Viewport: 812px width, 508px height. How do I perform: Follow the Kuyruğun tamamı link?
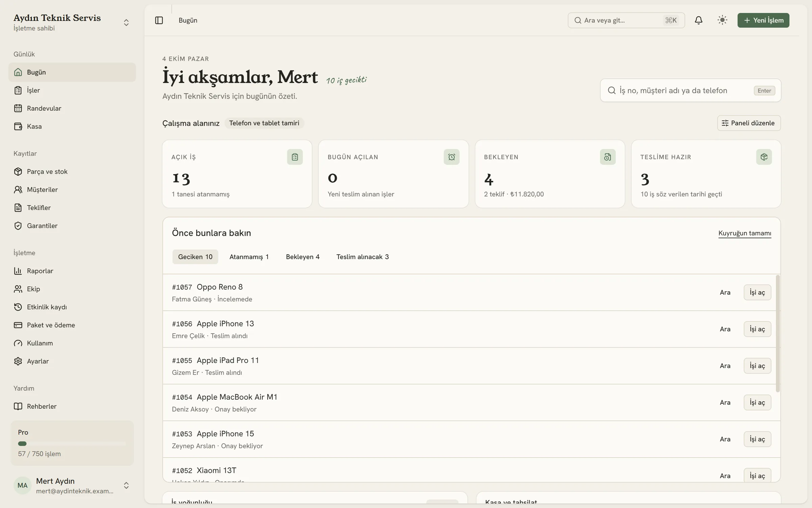click(745, 233)
